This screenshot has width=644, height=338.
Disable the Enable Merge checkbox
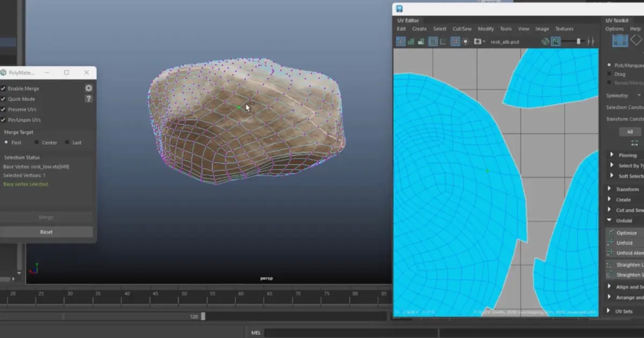click(3, 89)
